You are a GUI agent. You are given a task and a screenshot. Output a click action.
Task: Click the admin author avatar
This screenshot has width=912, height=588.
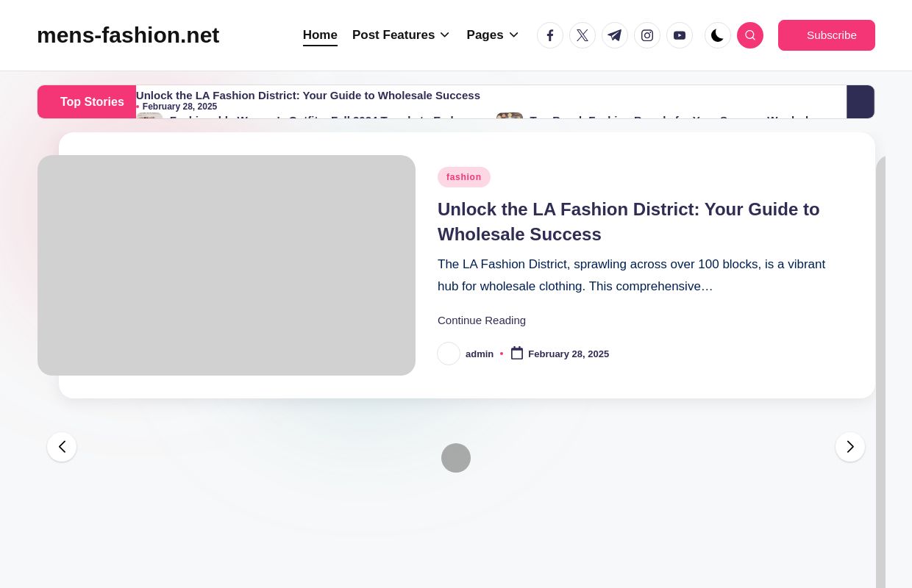[x=449, y=354]
